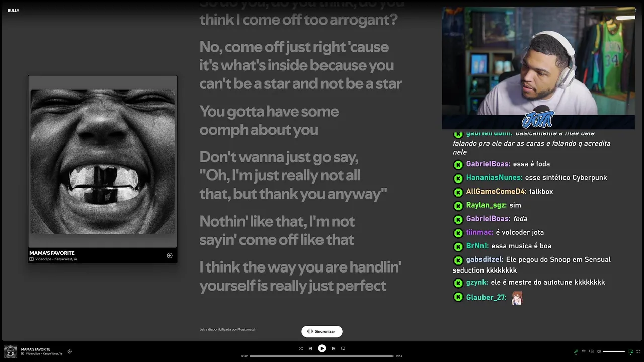Open MAMA'S FAVORITE title in bottom bar
Viewport: 644px width, 362px height.
coord(36,349)
